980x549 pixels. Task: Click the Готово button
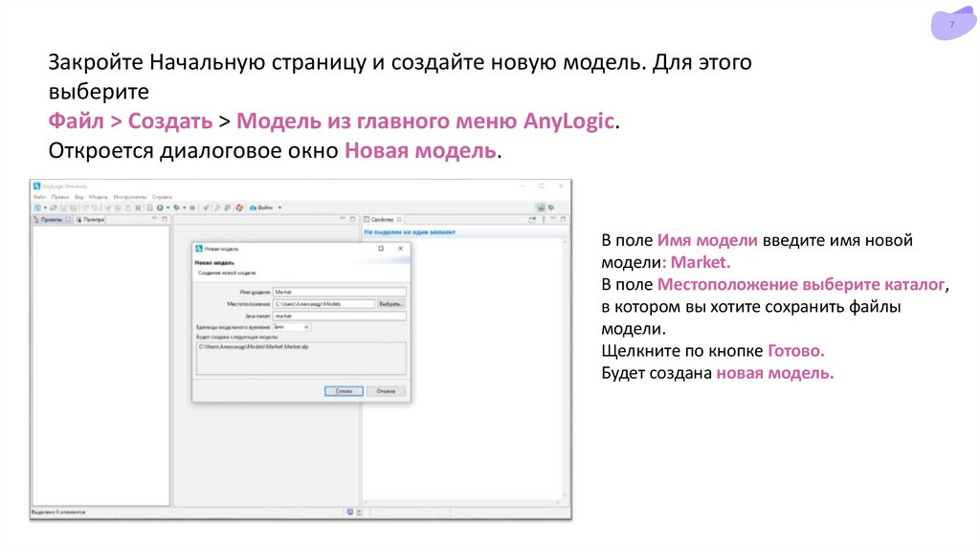point(344,391)
